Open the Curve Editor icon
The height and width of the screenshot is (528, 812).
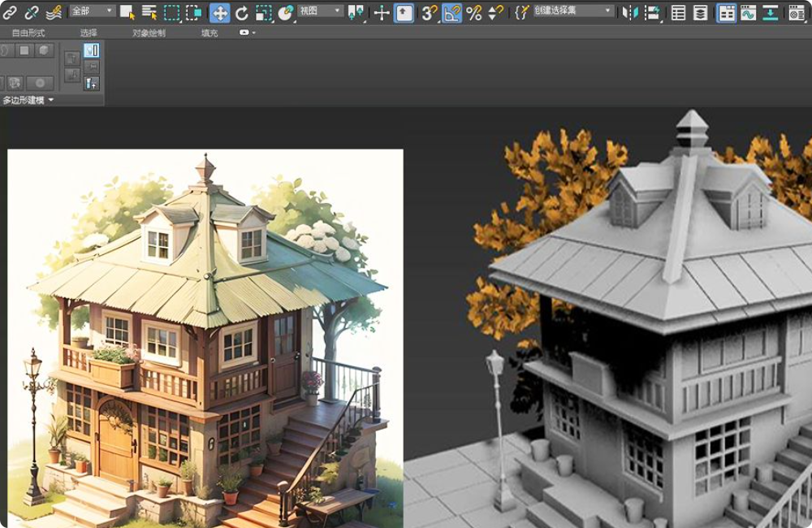[748, 12]
